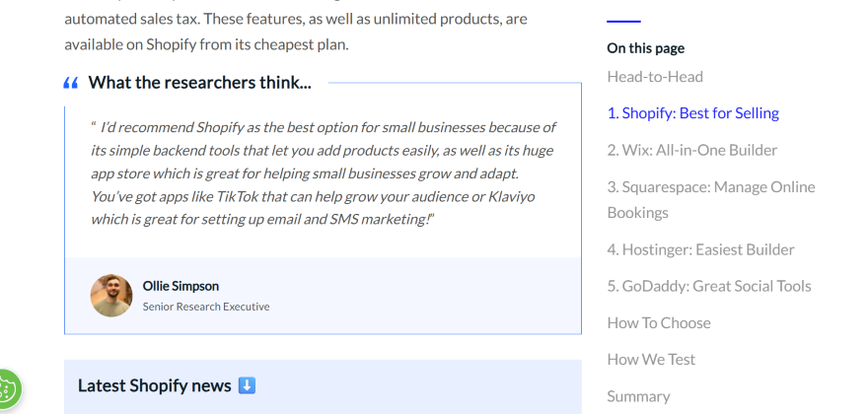Click the researcher's Shopify recommendation quote text
The height and width of the screenshot is (414, 868).
(x=324, y=172)
